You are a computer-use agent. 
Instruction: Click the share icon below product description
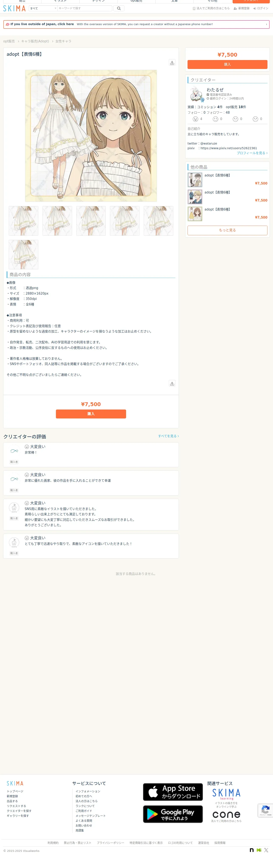[172, 384]
